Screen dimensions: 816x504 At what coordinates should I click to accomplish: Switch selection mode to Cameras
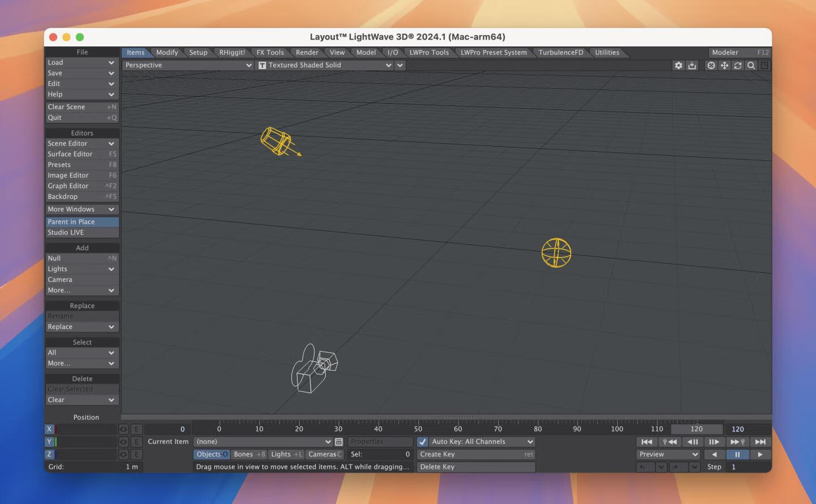(x=325, y=454)
